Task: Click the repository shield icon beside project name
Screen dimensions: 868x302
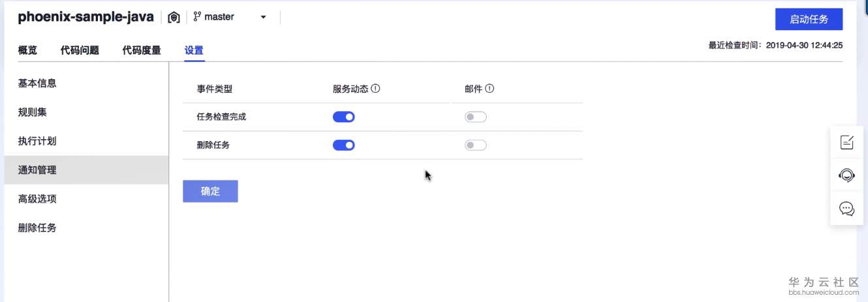Action: point(174,18)
